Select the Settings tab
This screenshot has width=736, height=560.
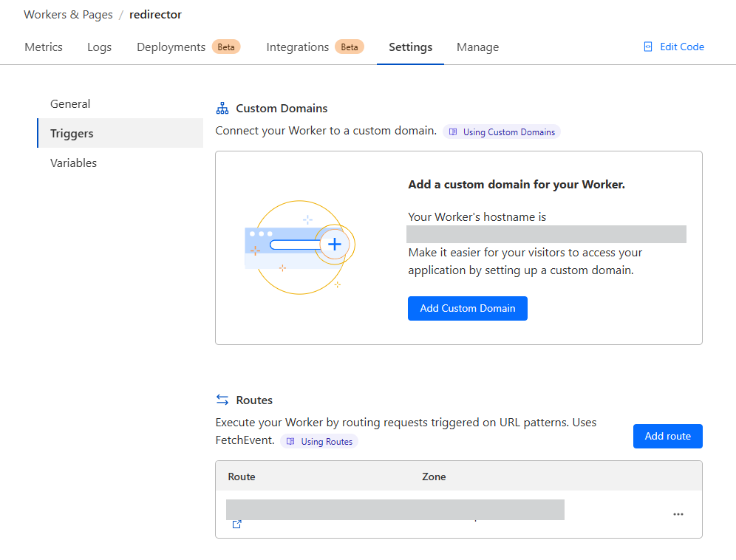tap(410, 47)
